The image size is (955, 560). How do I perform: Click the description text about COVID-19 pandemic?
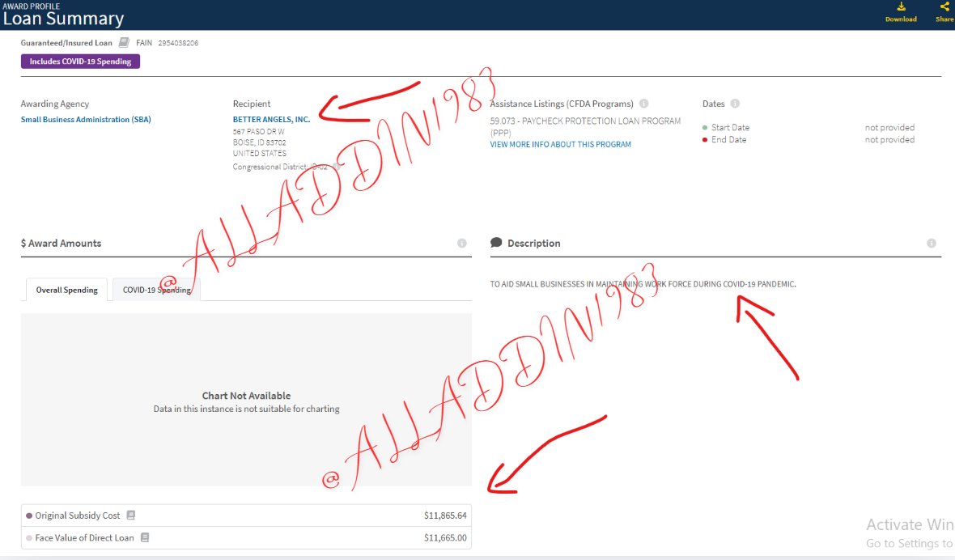click(643, 284)
